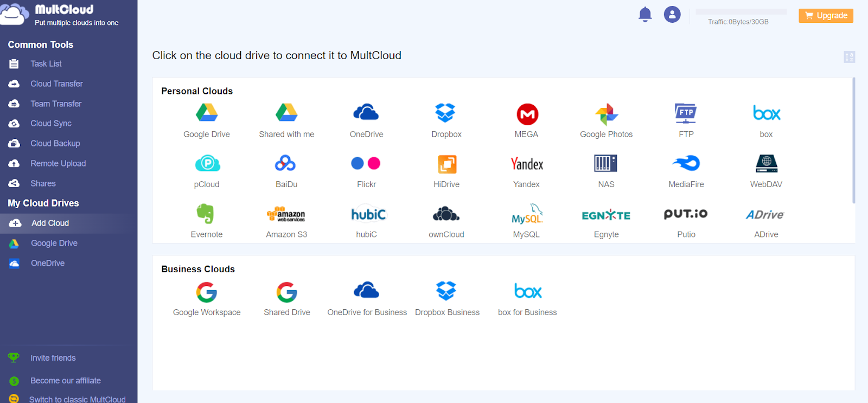Select the hubiC cloud icon
Image resolution: width=868 pixels, height=403 pixels.
tap(368, 215)
